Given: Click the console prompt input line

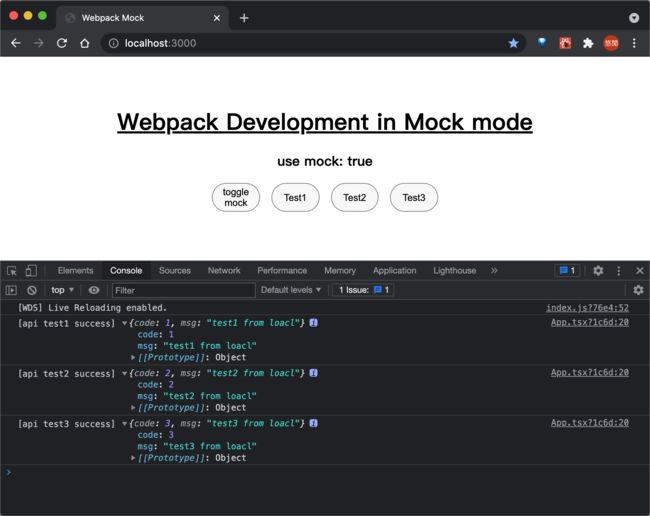Looking at the screenshot, I should pyautogui.click(x=325, y=472).
